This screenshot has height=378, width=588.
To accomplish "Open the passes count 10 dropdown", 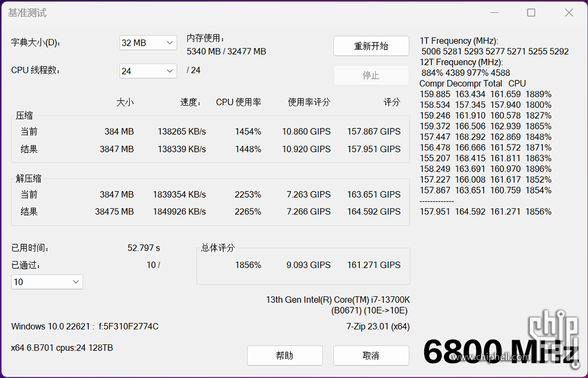I will 47,282.
